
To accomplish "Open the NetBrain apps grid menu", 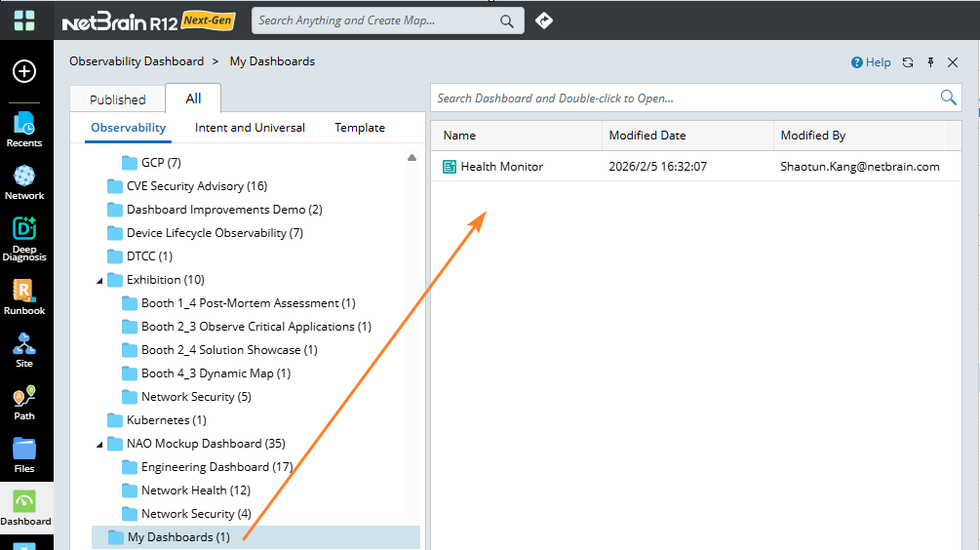I will click(x=24, y=20).
